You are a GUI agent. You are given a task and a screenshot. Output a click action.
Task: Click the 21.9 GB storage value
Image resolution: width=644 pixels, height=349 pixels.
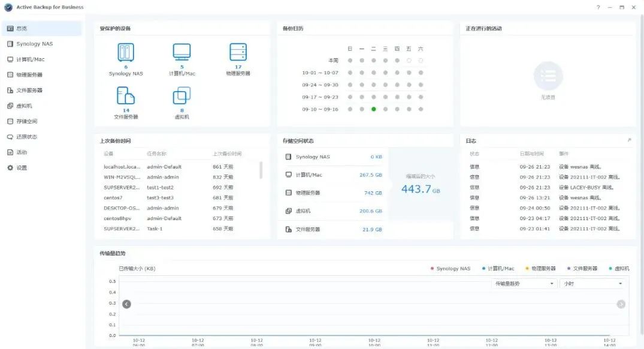click(372, 230)
